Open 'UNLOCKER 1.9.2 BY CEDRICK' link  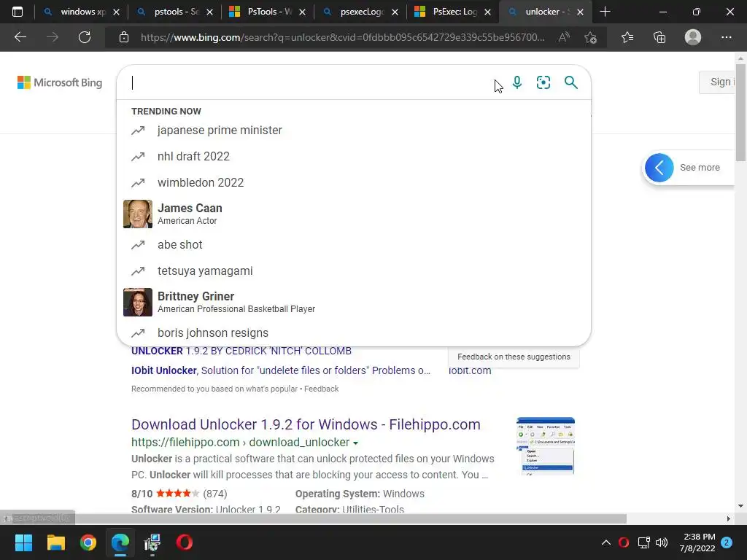click(241, 351)
